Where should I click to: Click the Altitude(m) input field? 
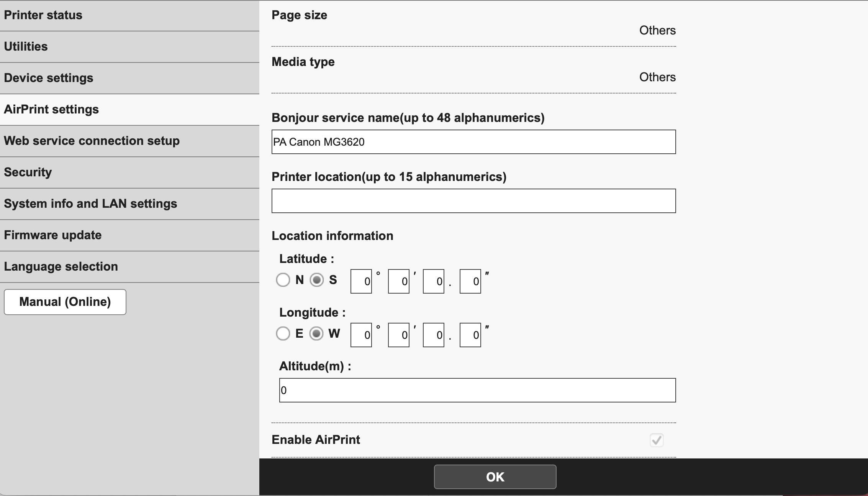pyautogui.click(x=477, y=391)
